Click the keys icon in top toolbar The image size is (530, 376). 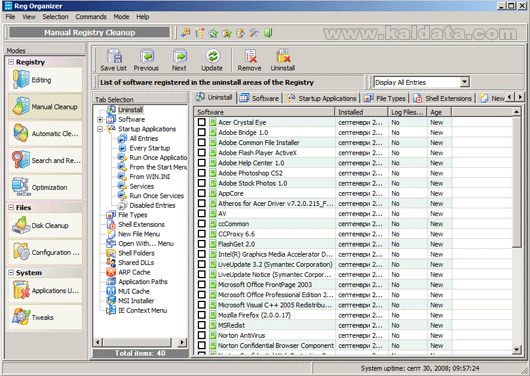coord(185,33)
